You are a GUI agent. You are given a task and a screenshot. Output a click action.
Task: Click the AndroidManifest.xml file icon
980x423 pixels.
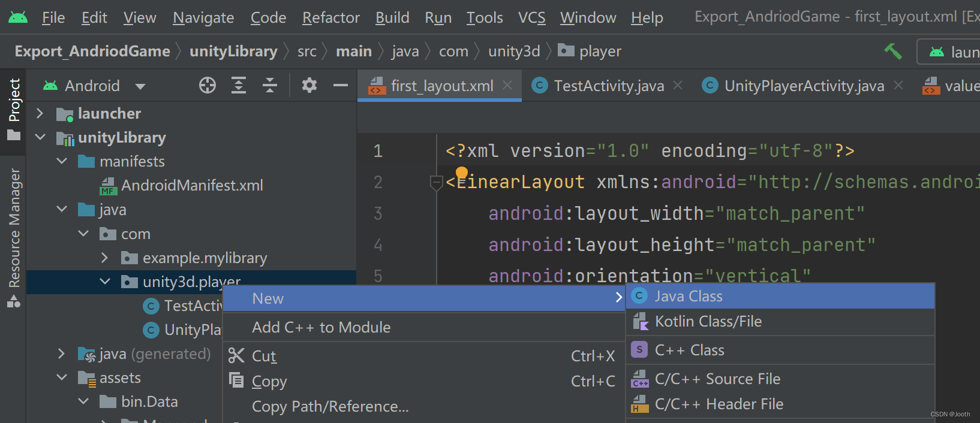pyautogui.click(x=109, y=186)
